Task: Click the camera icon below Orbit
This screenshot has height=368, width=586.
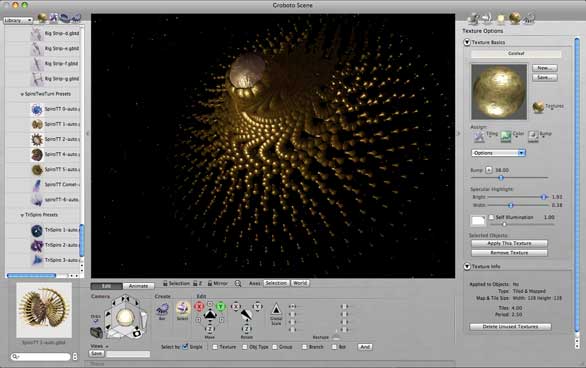Action: [x=96, y=332]
